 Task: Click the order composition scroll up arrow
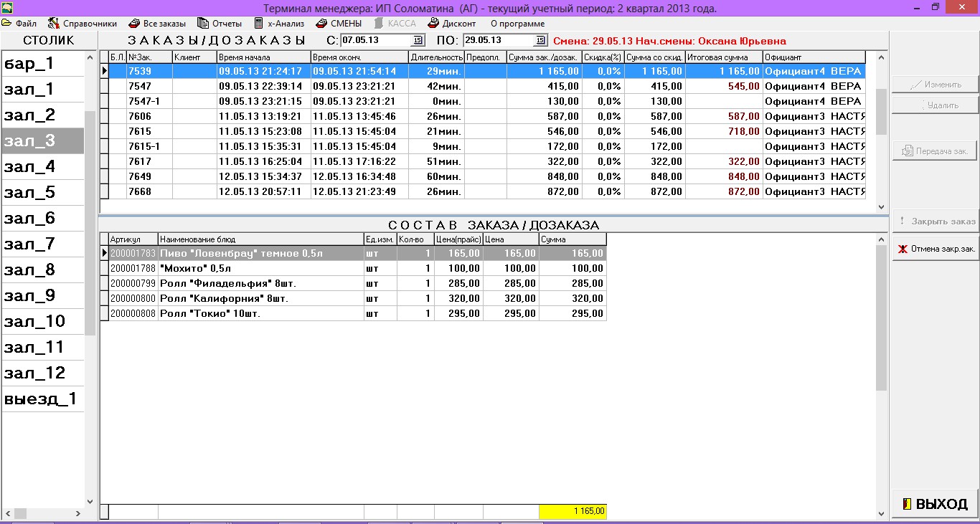click(882, 240)
